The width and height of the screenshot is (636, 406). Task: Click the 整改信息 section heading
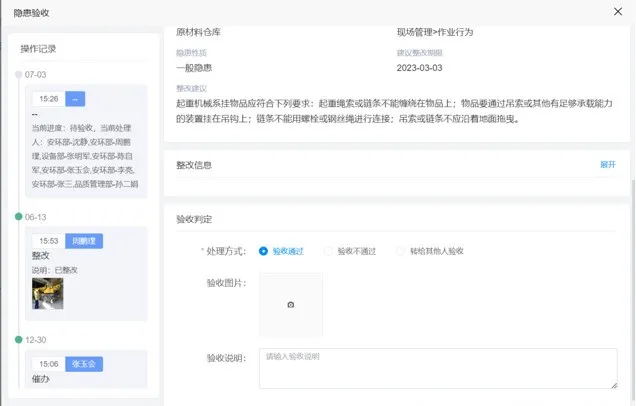click(x=194, y=165)
